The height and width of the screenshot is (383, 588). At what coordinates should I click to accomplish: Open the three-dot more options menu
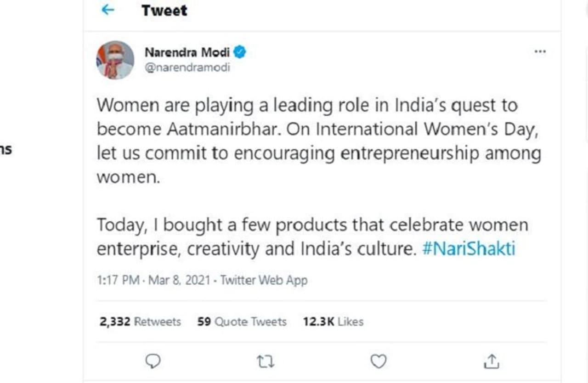click(x=540, y=51)
